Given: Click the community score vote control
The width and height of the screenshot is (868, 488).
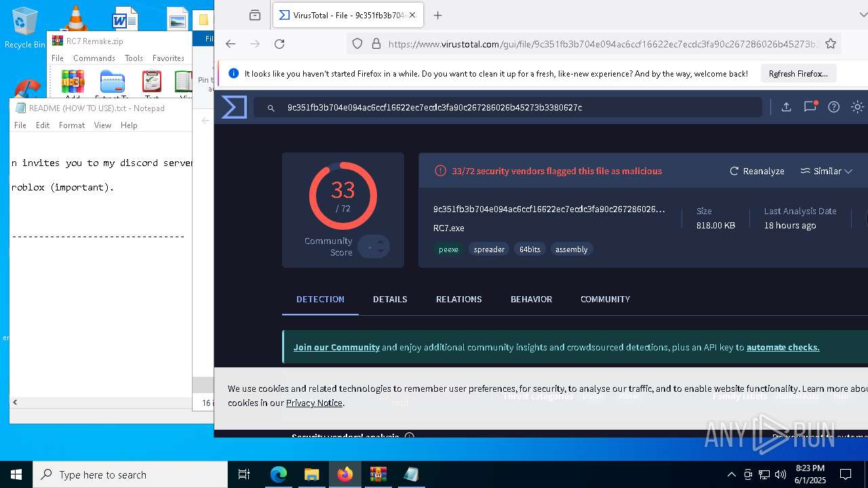Looking at the screenshot, I should (x=374, y=247).
